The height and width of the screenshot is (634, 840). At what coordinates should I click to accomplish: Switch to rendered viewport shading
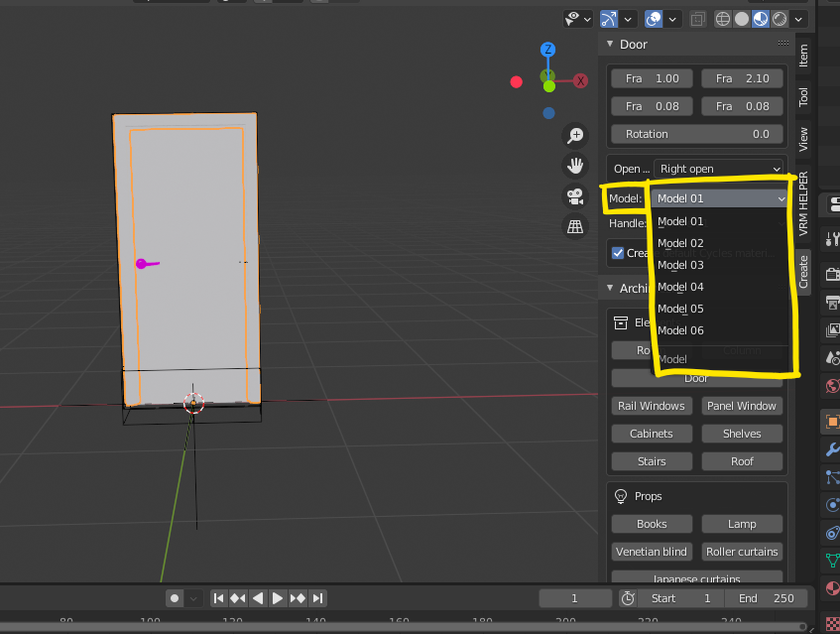pyautogui.click(x=780, y=19)
